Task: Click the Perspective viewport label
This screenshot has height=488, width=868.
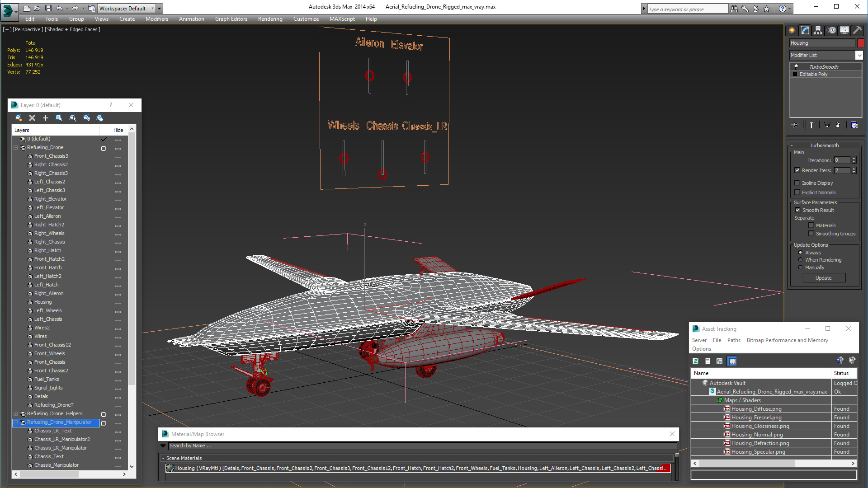Action: click(28, 29)
